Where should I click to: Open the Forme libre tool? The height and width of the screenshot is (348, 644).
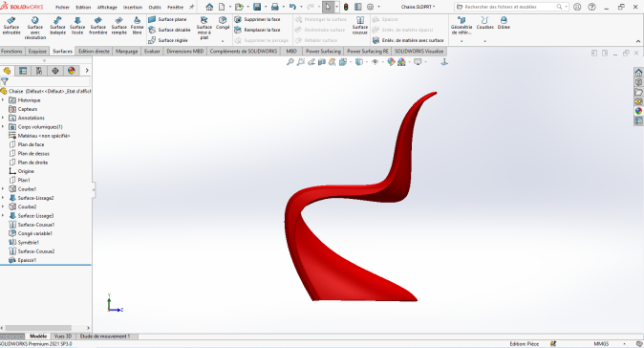click(x=138, y=26)
